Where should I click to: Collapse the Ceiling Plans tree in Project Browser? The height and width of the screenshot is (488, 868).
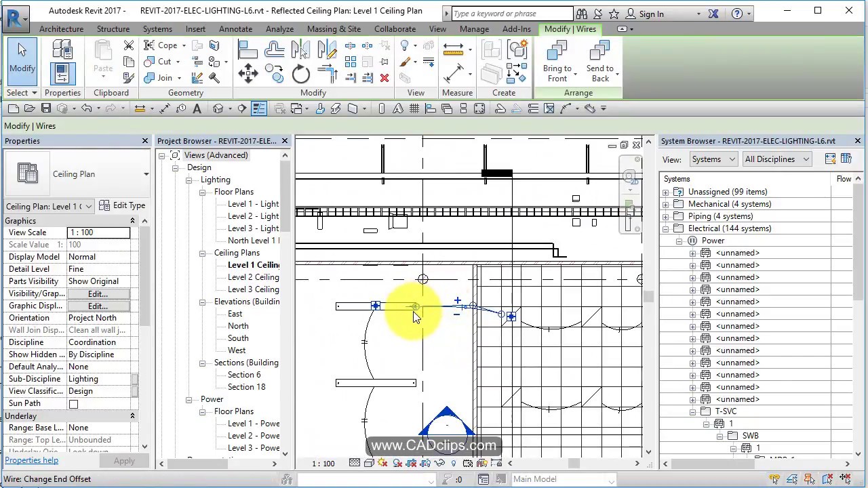203,253
